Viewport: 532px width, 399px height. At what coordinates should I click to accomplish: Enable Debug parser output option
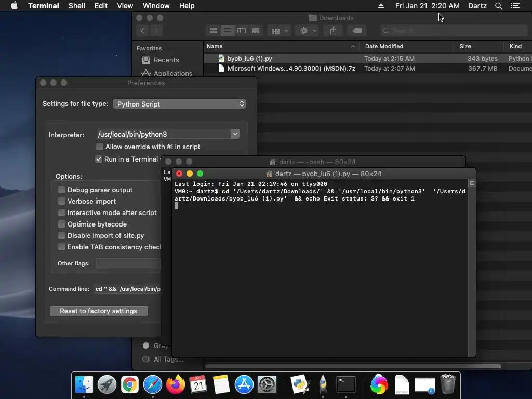[x=62, y=190]
